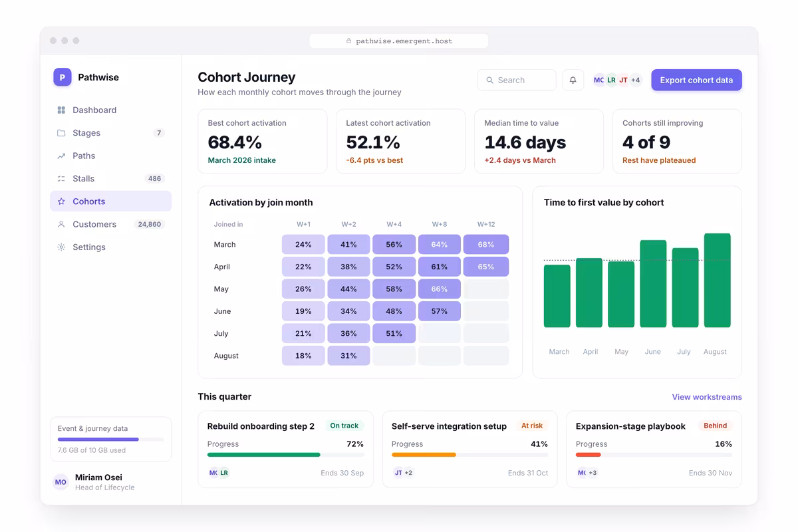The image size is (798, 532).
Task: Click the Paths trend-line icon
Action: (61, 156)
